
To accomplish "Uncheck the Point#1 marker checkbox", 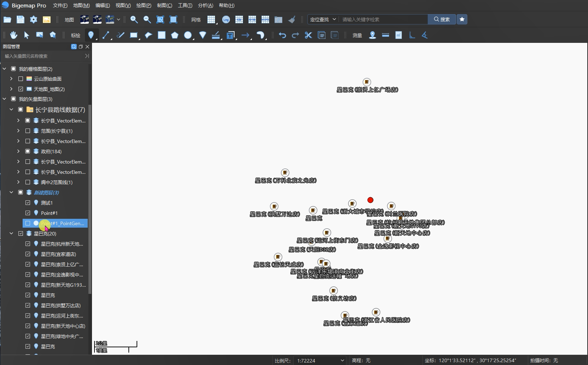I will pos(28,213).
